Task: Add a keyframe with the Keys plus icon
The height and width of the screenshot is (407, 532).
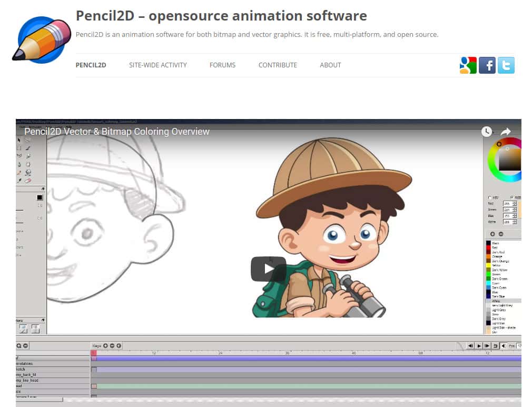Action: pos(105,345)
